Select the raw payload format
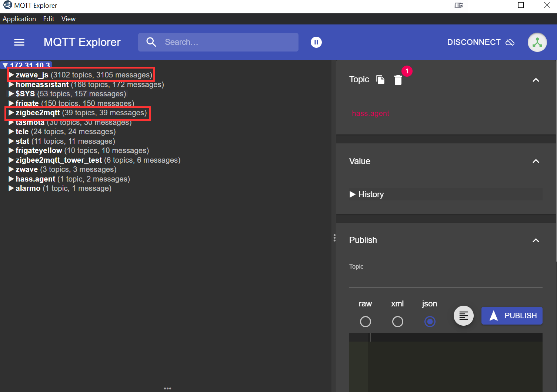 (365, 322)
